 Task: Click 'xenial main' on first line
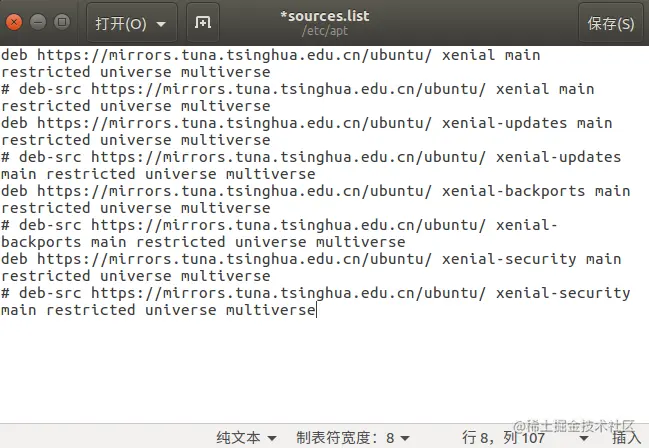[491, 55]
